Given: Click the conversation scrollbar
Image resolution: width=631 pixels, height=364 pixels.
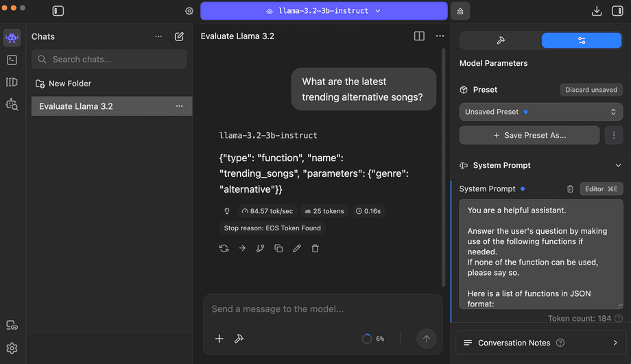Looking at the screenshot, I should 444,167.
